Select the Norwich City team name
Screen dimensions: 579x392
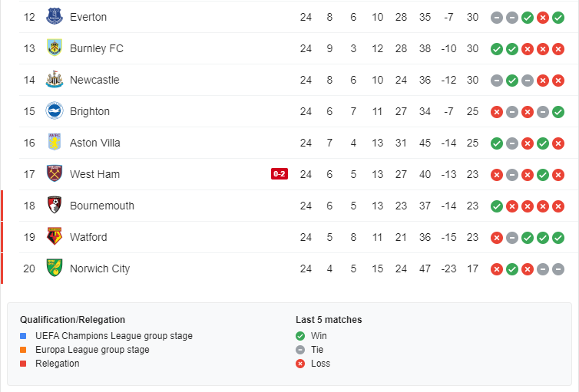[x=100, y=268]
